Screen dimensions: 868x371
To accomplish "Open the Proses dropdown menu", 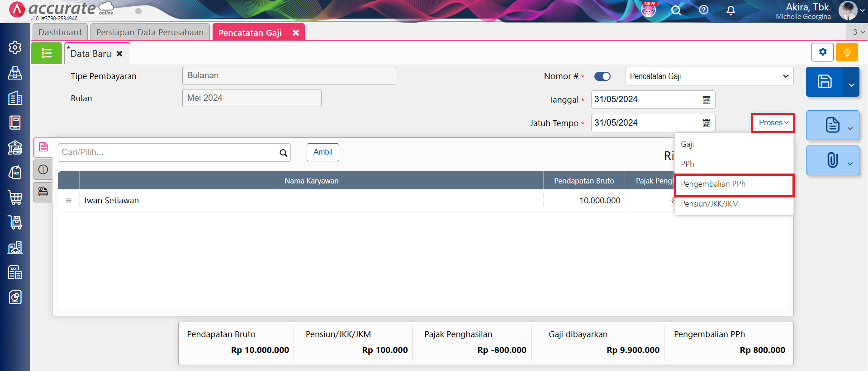I will point(773,123).
